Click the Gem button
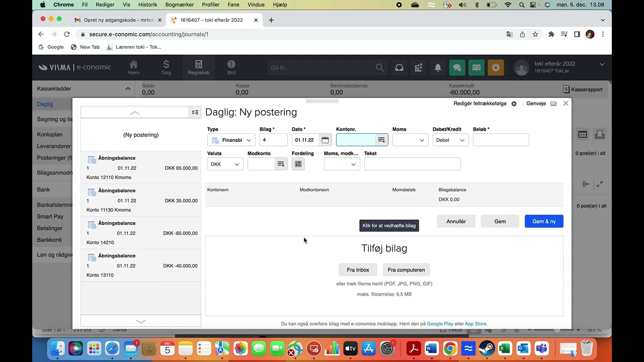The height and width of the screenshot is (362, 644). (x=500, y=221)
